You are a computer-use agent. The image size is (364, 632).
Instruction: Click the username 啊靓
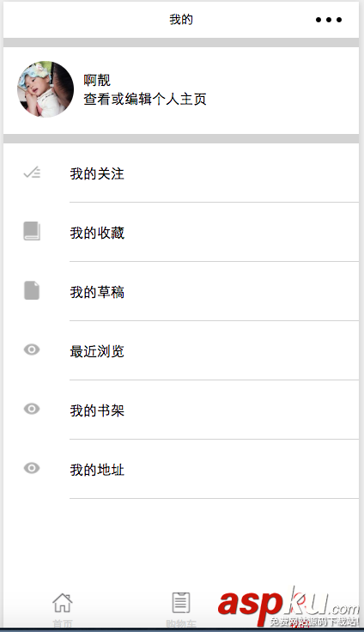pyautogui.click(x=97, y=80)
